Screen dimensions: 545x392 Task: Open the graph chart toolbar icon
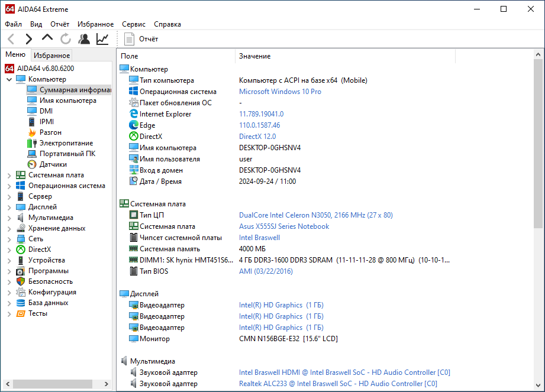click(102, 39)
